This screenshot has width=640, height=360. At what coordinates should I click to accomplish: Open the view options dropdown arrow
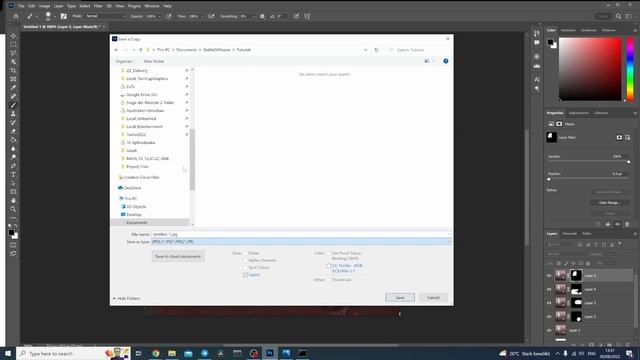click(x=433, y=61)
